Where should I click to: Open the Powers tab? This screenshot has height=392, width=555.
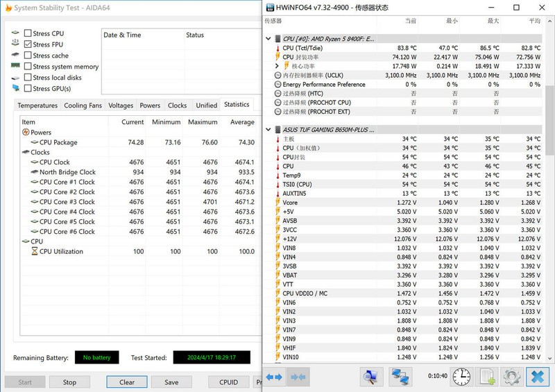pos(150,105)
